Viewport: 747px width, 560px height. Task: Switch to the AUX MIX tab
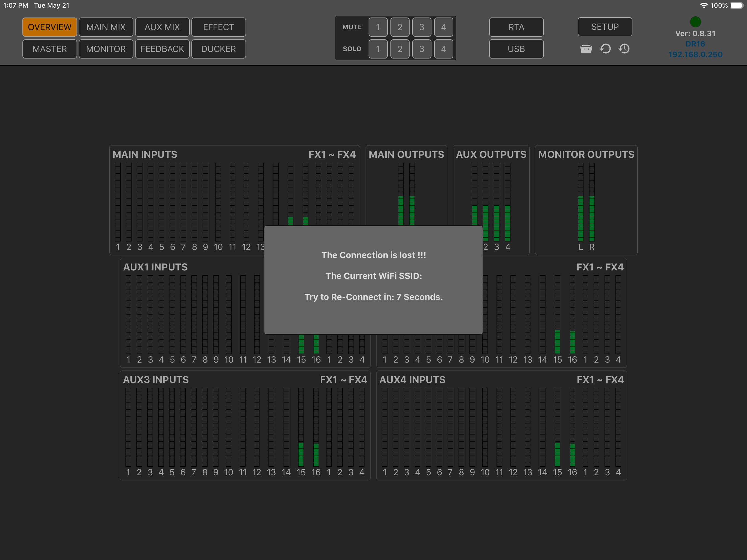coord(162,27)
